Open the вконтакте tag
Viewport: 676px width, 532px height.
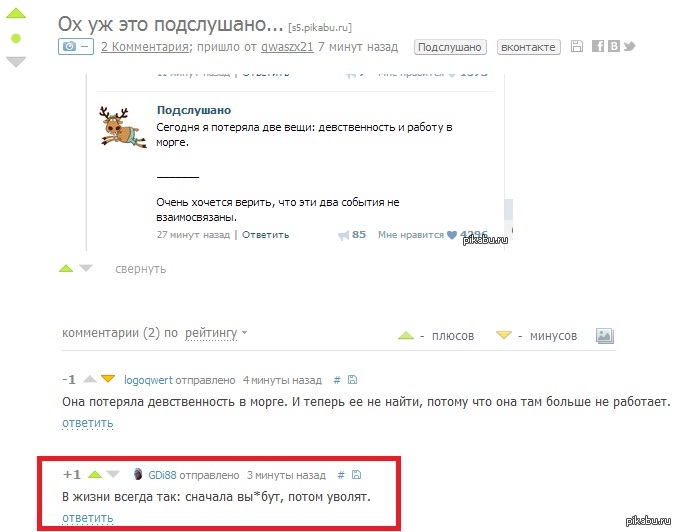tap(529, 47)
